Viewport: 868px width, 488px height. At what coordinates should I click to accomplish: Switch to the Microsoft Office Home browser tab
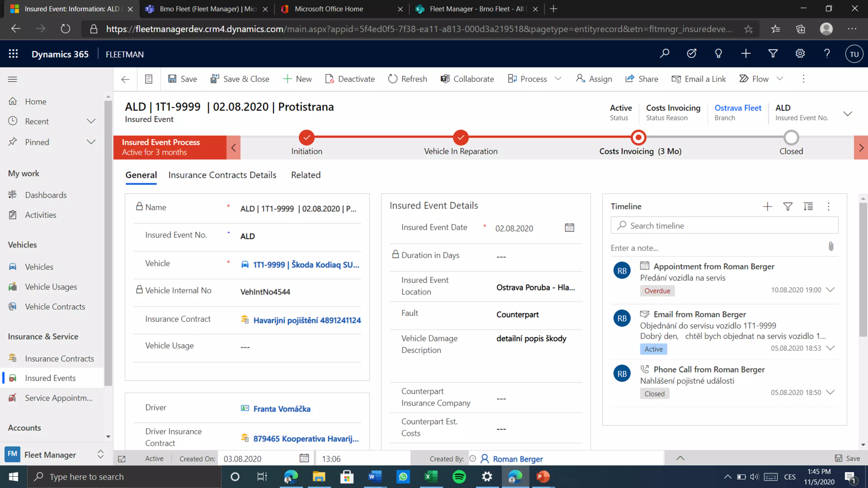coord(342,9)
